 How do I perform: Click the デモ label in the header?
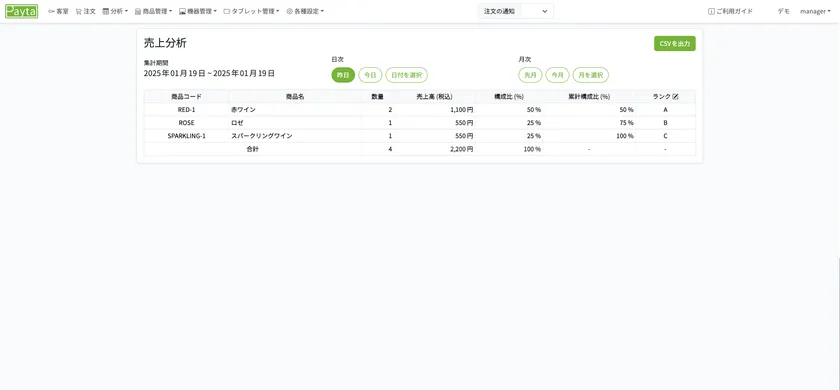783,11
